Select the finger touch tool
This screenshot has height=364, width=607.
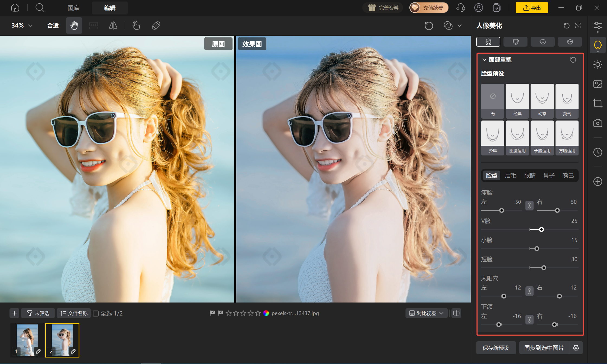pos(136,25)
